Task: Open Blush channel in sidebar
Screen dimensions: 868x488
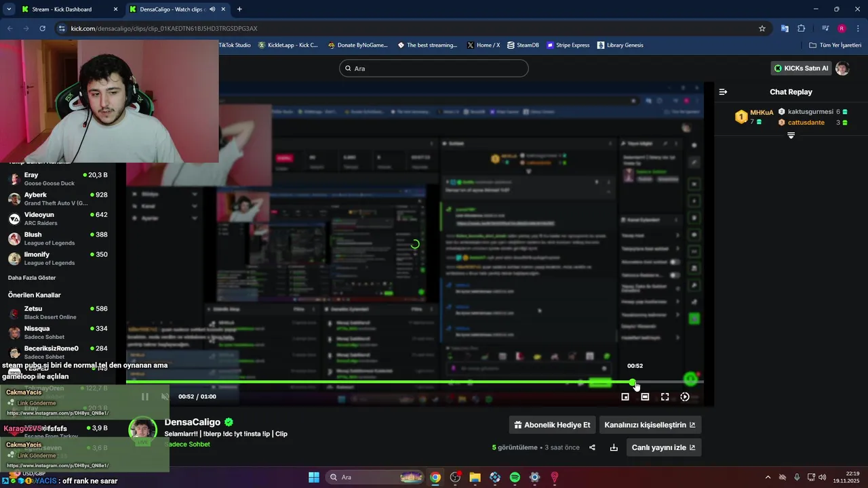Action: point(58,239)
